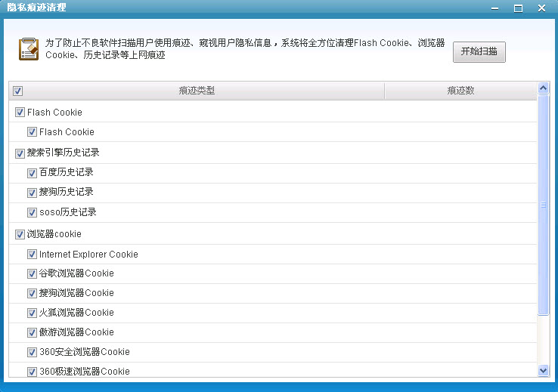Maximize the 隐私痕迹清理 window

point(518,8)
